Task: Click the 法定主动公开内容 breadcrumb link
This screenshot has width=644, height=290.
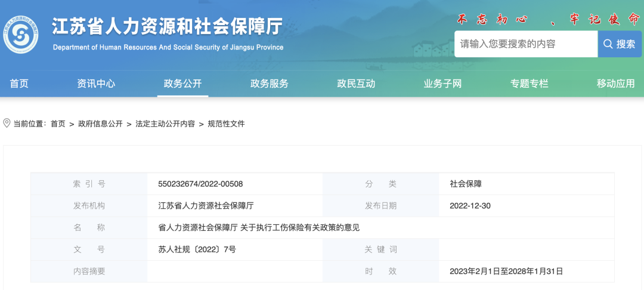Action: click(x=165, y=124)
